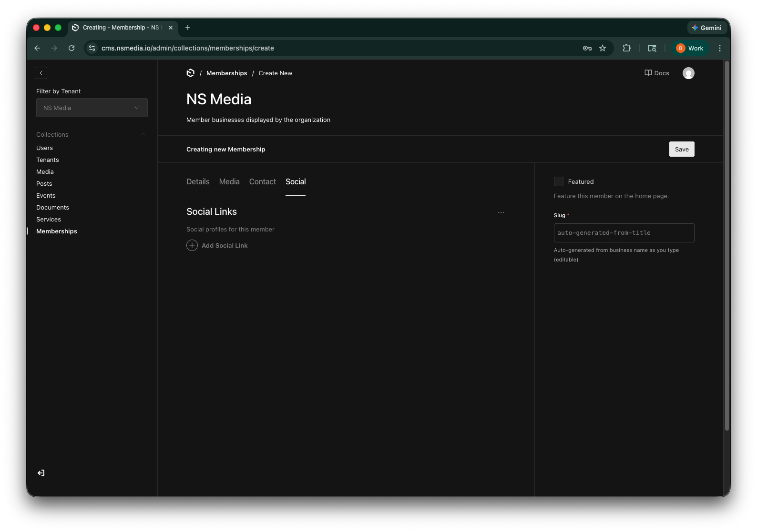
Task: Open Users collection in sidebar
Action: [44, 148]
